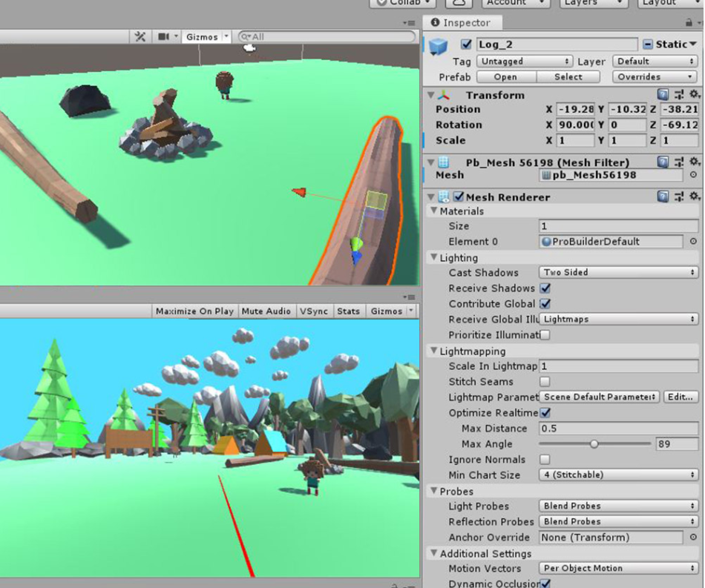This screenshot has width=705, height=588.
Task: Uncheck the Log_2 active checkbox
Action: (466, 44)
